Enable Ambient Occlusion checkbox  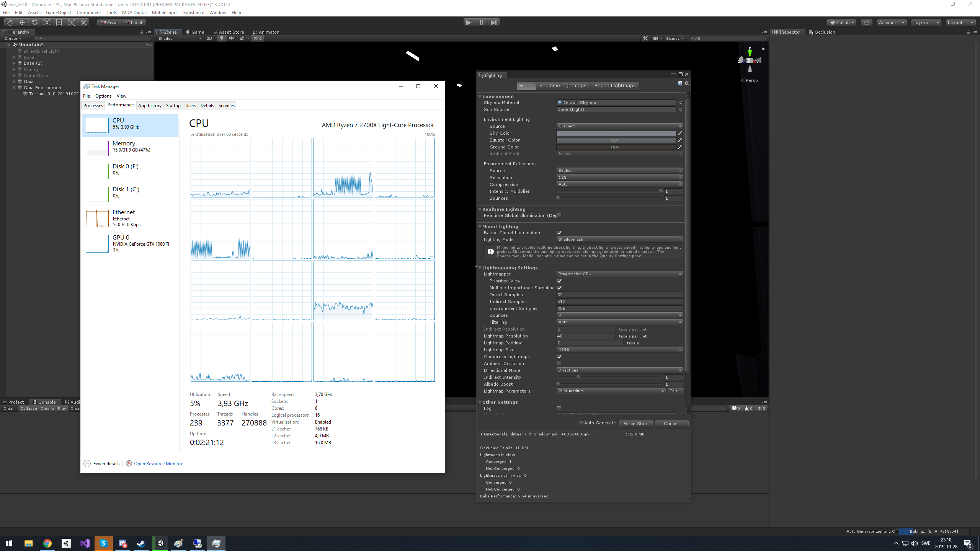(559, 364)
